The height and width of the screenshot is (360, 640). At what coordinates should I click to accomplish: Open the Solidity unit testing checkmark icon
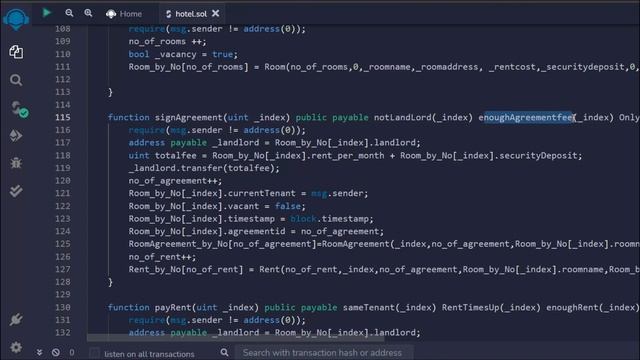[x=16, y=191]
